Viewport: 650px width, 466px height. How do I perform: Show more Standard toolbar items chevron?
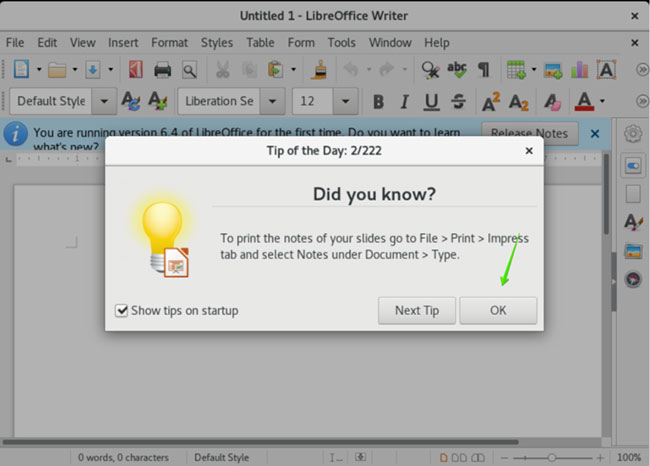(x=642, y=69)
